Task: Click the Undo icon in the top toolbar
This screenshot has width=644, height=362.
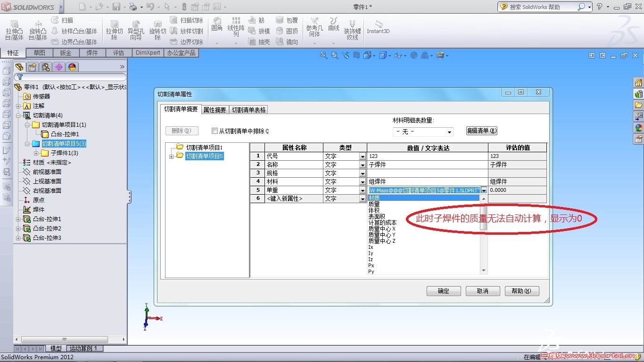Action: (x=150, y=7)
